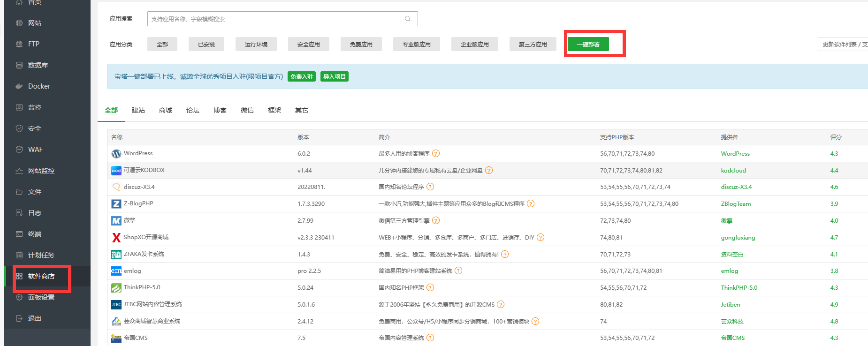Image resolution: width=868 pixels, height=346 pixels.
Task: Click the help icon beside discuz description
Action: pos(430,187)
